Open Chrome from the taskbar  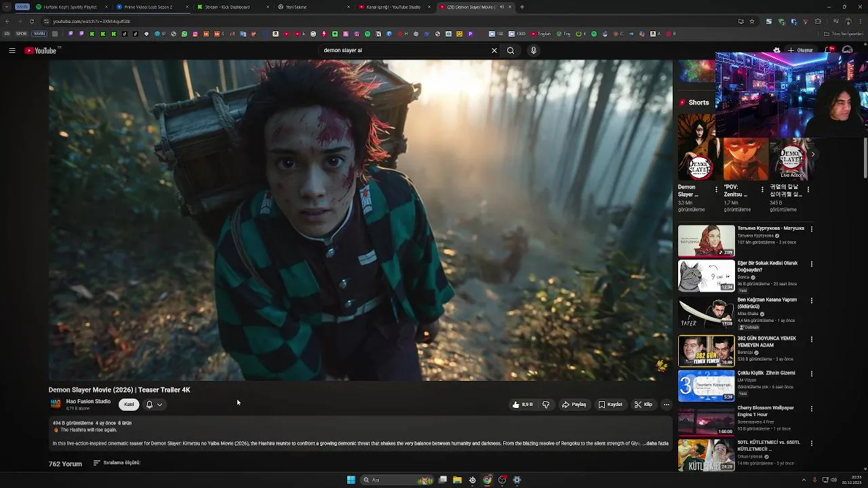pyautogui.click(x=488, y=480)
